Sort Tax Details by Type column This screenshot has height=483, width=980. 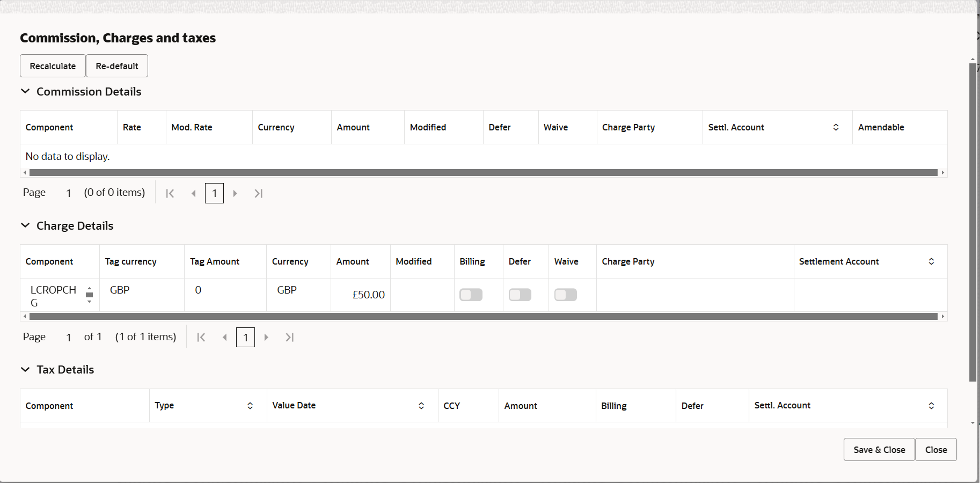pyautogui.click(x=250, y=406)
